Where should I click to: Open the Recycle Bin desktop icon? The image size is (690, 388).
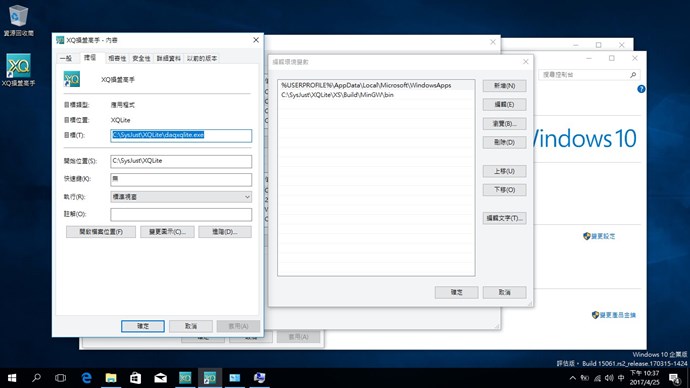tap(18, 20)
